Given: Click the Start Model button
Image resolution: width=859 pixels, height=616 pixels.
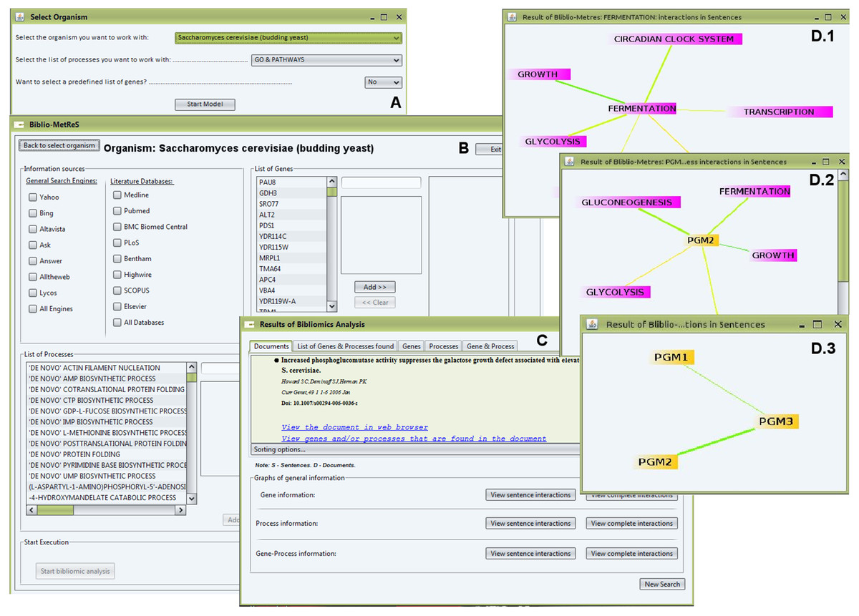Looking at the screenshot, I should [x=205, y=104].
